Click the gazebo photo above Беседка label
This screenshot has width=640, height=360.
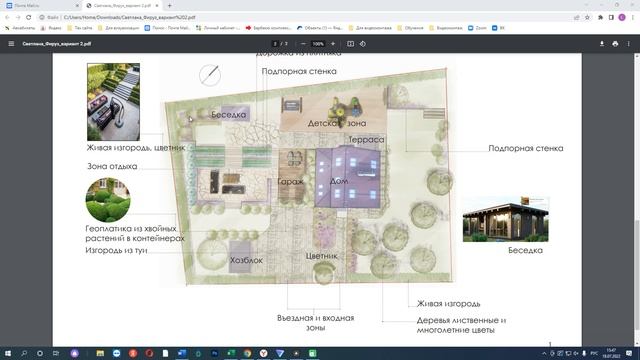(x=505, y=219)
